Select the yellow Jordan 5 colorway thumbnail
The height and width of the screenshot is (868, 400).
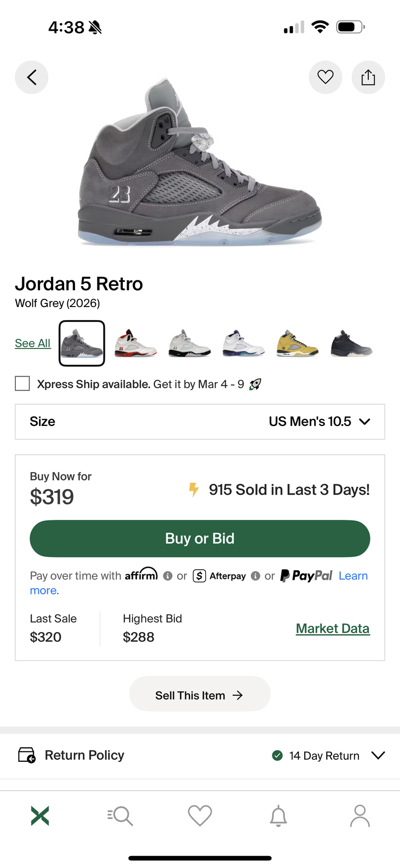(297, 344)
